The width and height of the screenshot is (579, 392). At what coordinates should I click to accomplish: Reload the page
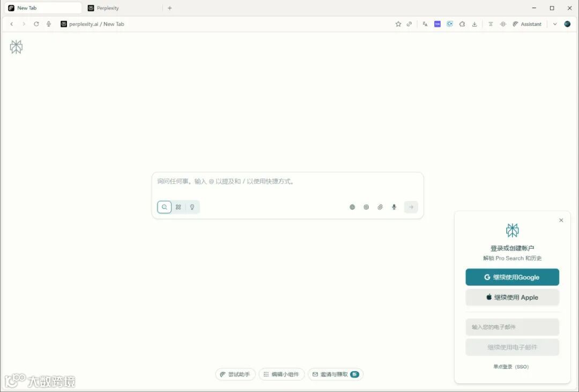(x=36, y=24)
